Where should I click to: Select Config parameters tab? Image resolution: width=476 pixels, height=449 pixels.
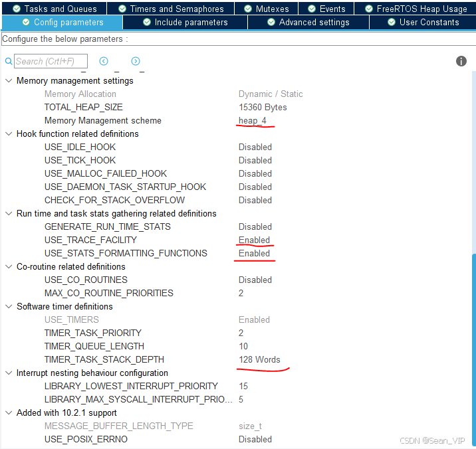tap(62, 23)
